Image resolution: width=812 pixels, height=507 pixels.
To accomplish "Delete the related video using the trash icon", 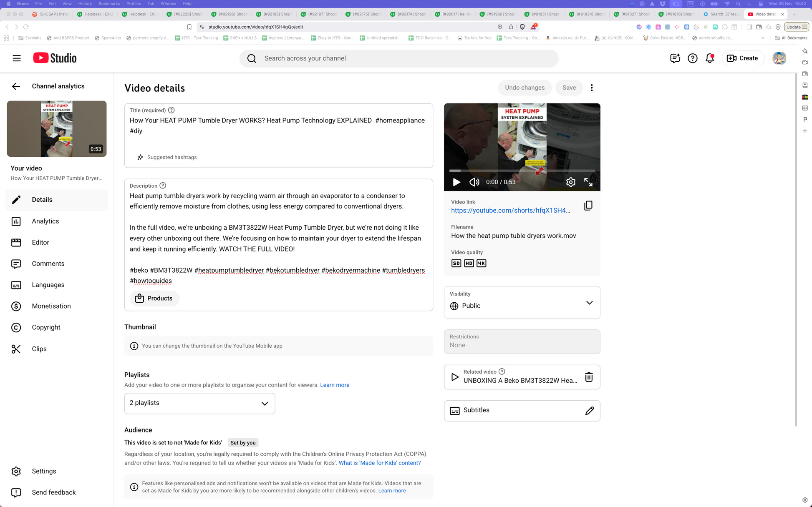I will (x=588, y=377).
